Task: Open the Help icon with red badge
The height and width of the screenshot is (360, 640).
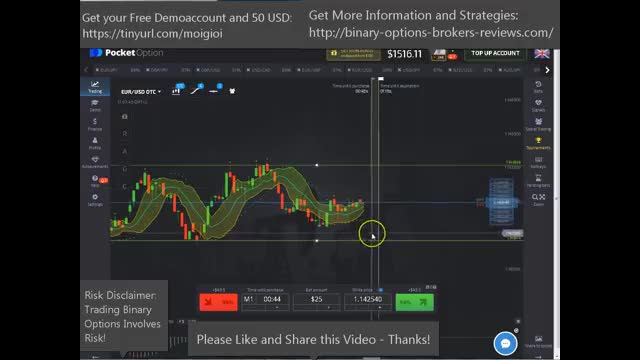Action: tap(96, 181)
